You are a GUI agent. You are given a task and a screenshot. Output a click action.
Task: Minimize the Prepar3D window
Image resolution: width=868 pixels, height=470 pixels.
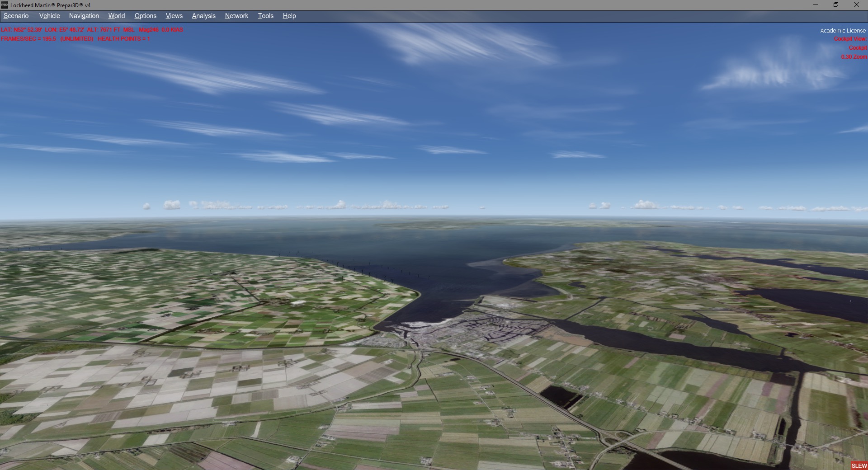[816, 5]
